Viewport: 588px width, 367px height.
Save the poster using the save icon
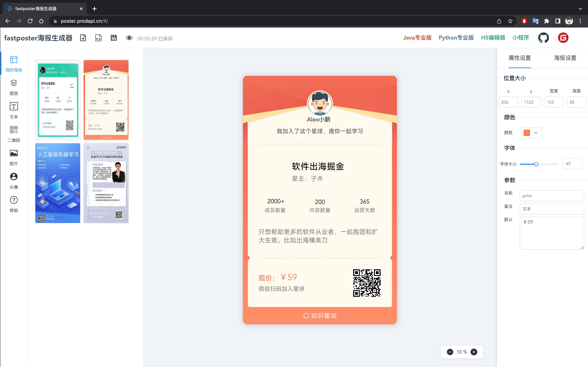(114, 38)
